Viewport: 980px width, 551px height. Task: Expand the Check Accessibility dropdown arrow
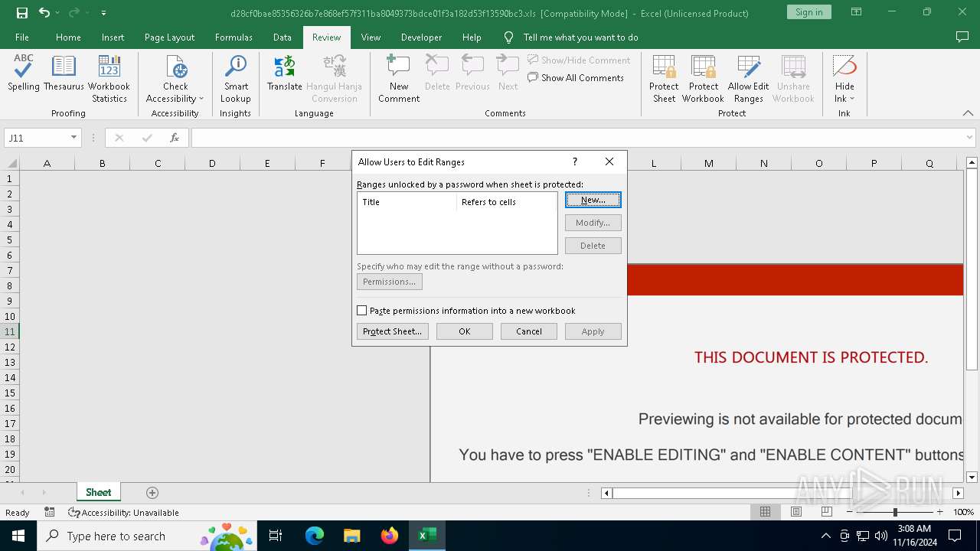pos(201,99)
